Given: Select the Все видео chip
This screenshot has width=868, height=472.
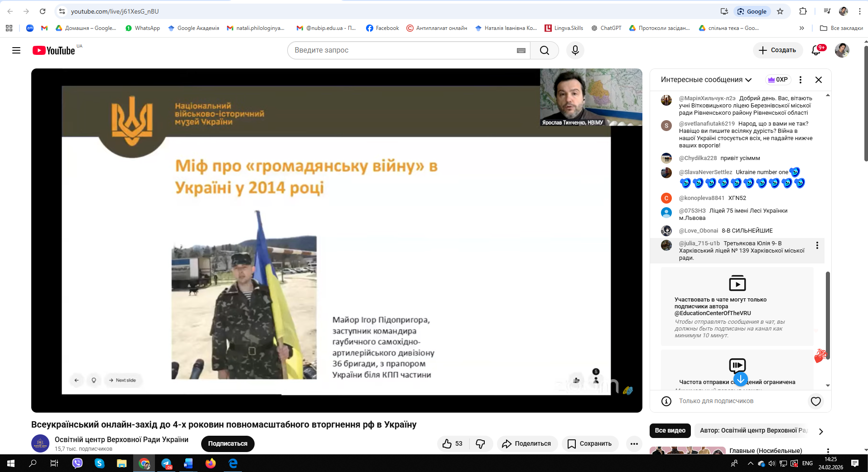Looking at the screenshot, I should pyautogui.click(x=670, y=431).
